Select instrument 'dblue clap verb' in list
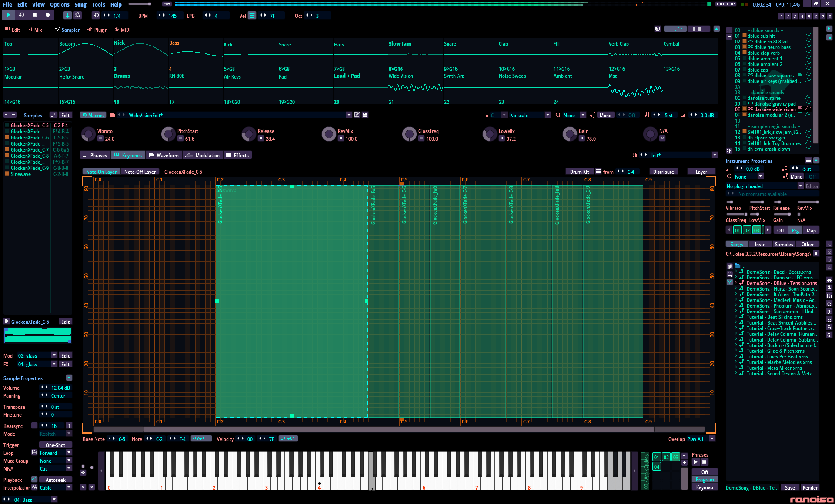 pyautogui.click(x=764, y=53)
